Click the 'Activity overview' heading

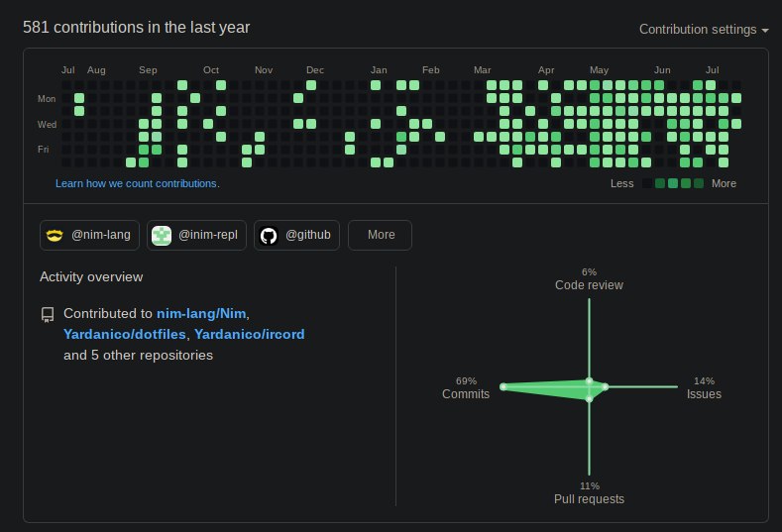[91, 277]
